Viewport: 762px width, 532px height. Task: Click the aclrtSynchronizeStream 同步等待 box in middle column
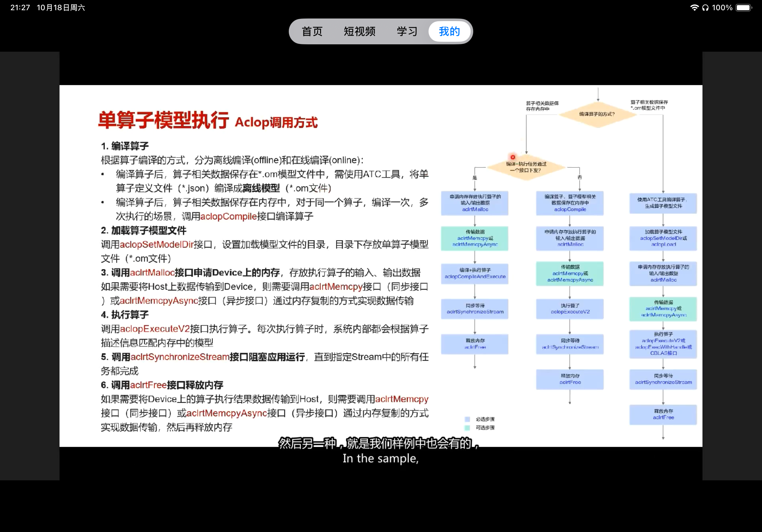[x=570, y=344]
